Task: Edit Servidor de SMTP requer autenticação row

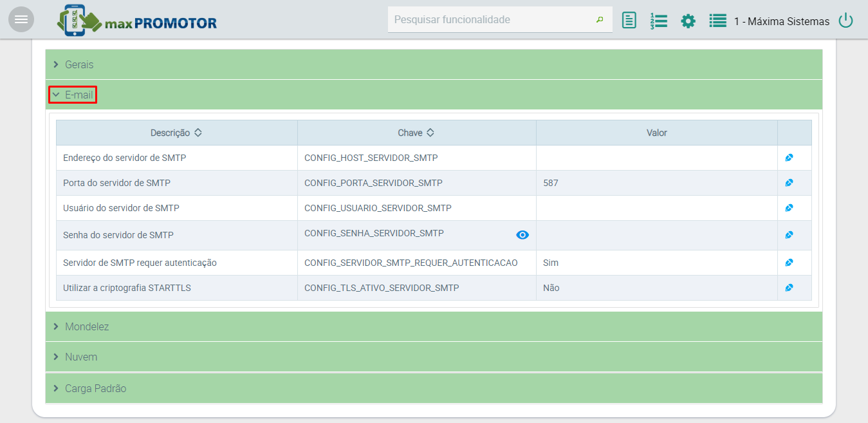Action: tap(790, 263)
